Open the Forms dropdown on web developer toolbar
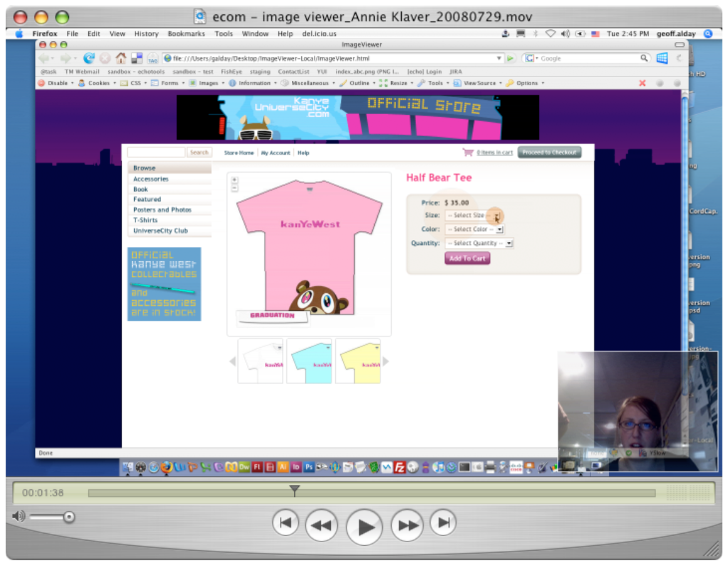The height and width of the screenshot is (567, 728). click(x=168, y=83)
